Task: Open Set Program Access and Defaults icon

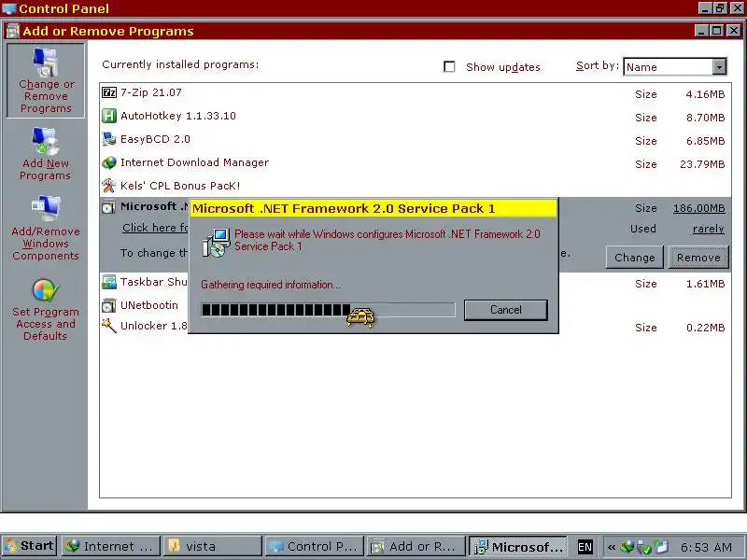Action: 46,290
